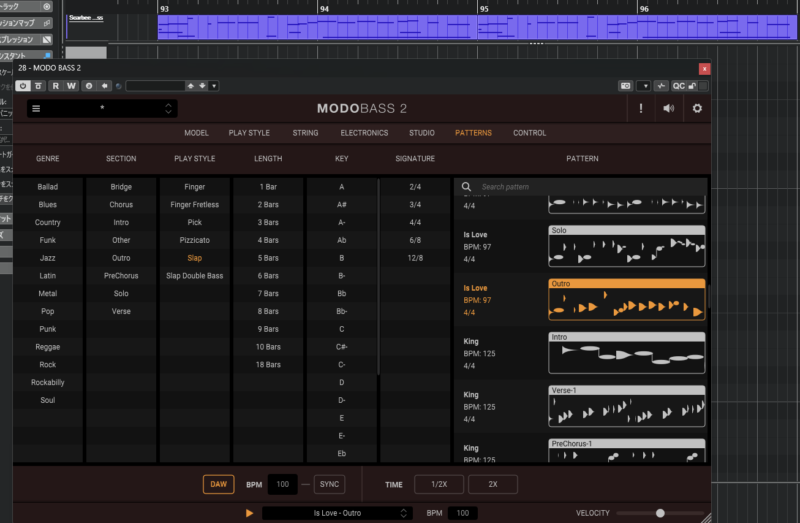This screenshot has height=523, width=800.
Task: Open dropdown next to camera icon
Action: [644, 86]
